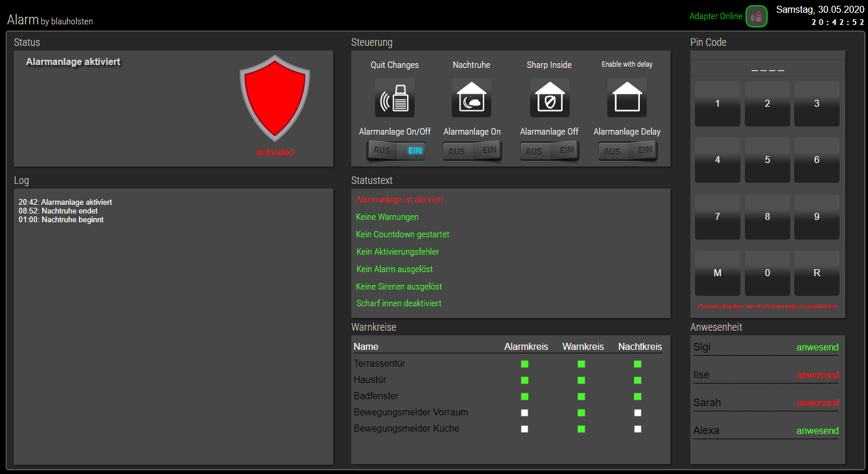The height and width of the screenshot is (474, 868).
Task: Tap the R key on pin pad
Action: coord(817,273)
